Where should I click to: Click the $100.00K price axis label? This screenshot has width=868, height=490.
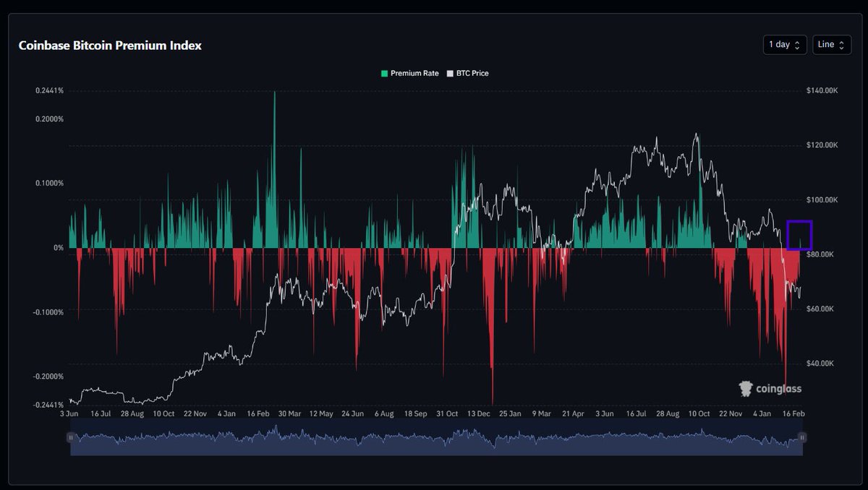[x=822, y=200]
